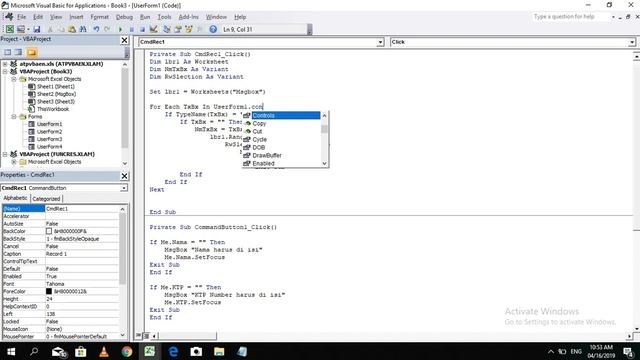
Task: Open the Format menu
Action: [100, 17]
